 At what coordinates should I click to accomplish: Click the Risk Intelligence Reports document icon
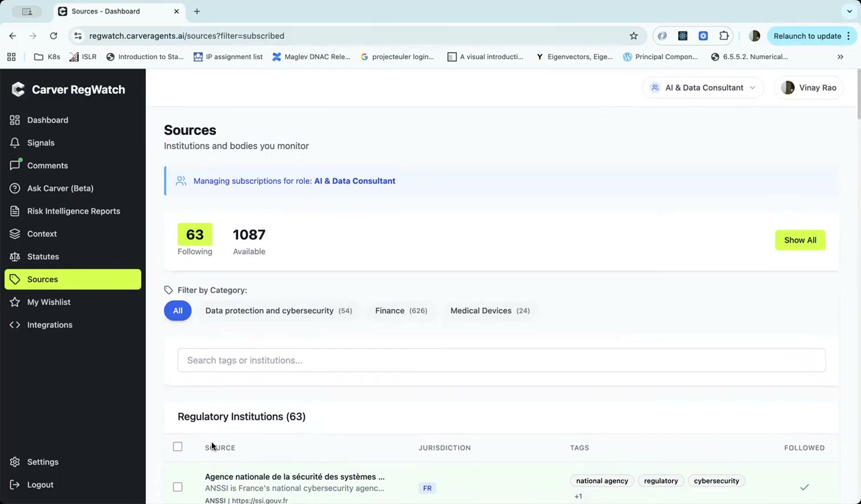click(15, 211)
